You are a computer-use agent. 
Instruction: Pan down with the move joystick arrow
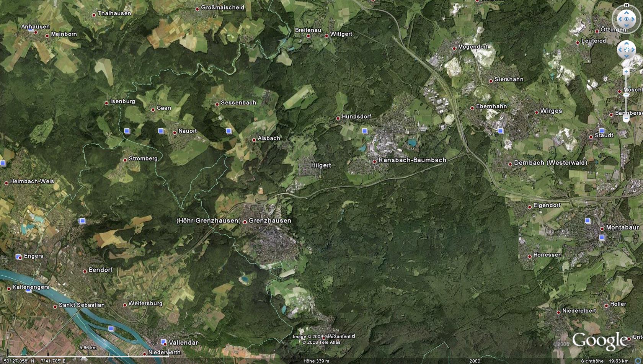tap(627, 57)
